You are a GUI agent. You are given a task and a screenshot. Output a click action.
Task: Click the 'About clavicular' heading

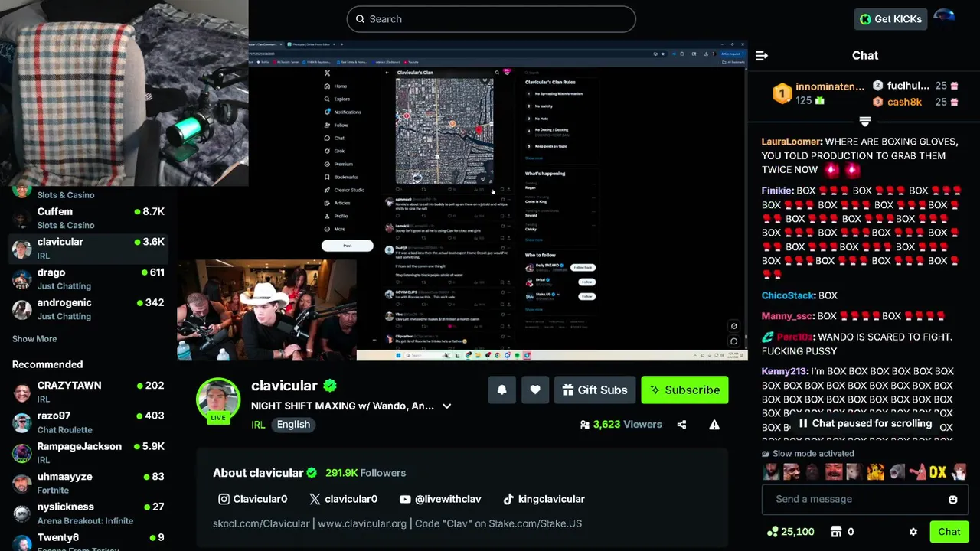258,473
